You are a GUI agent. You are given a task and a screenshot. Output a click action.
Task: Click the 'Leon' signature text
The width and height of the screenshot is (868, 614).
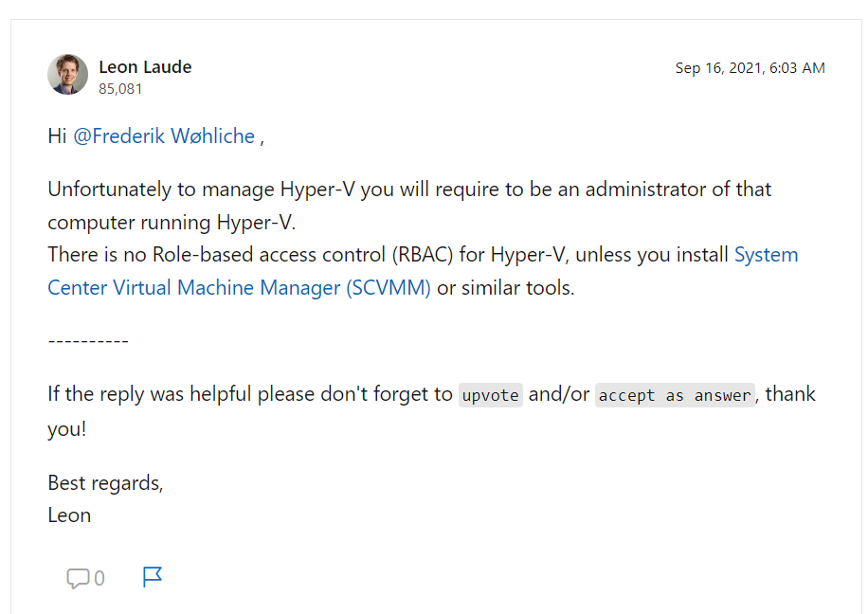click(x=69, y=515)
